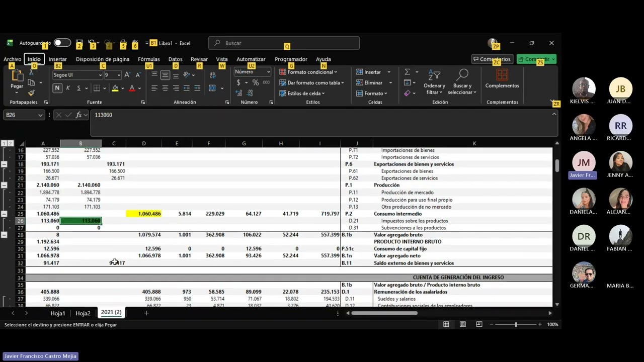Open Dar formato como tabla dropdown
The image size is (644, 362).
click(x=312, y=82)
